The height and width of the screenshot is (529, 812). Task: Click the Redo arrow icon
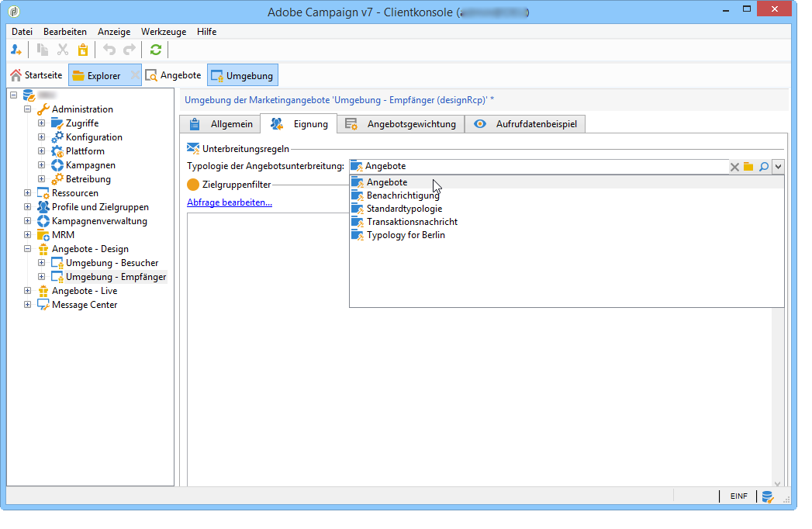point(129,50)
